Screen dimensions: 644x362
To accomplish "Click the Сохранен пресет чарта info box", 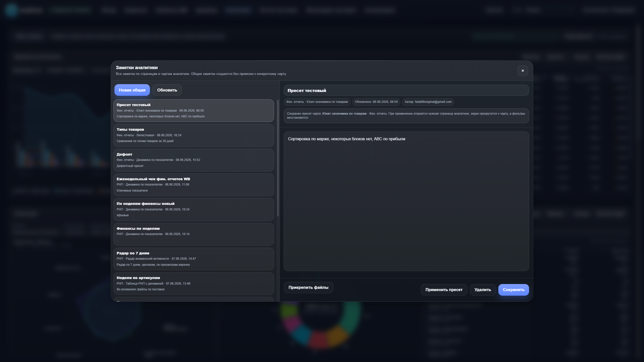I will 406,116.
